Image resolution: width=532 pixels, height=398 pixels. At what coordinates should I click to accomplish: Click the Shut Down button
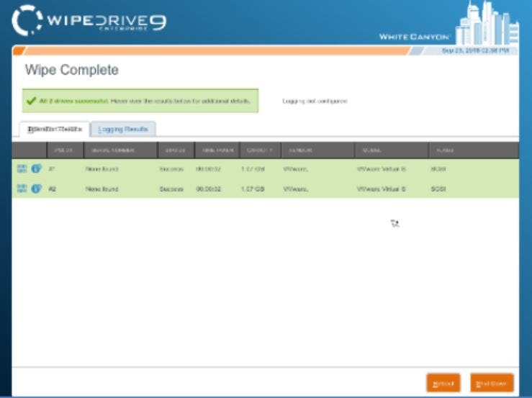pos(492,383)
